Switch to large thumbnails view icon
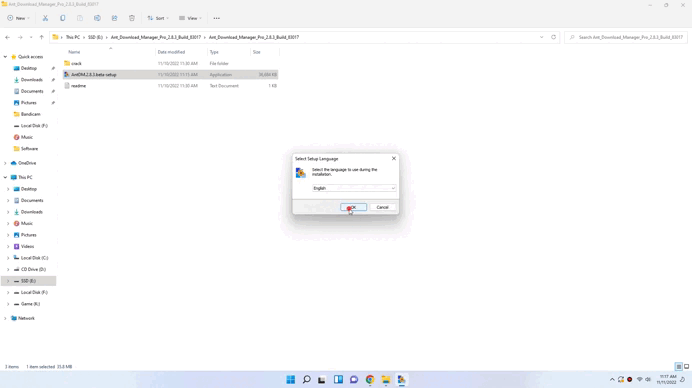 (x=686, y=366)
